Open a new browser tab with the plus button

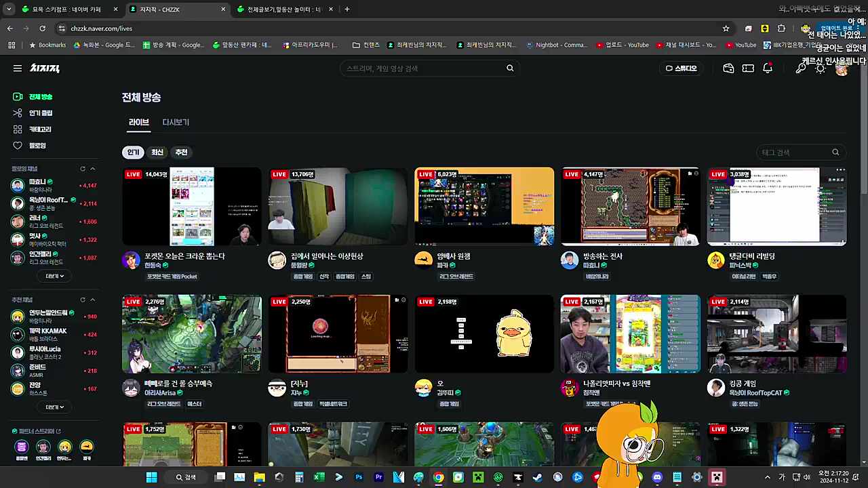(347, 9)
